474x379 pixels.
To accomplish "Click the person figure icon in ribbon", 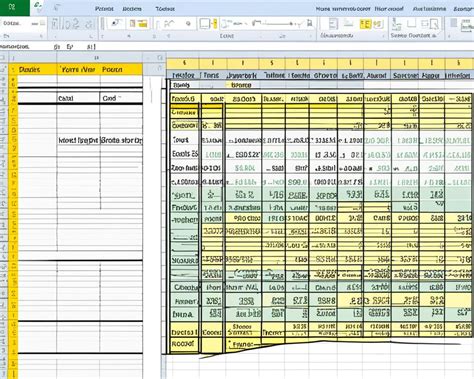I will [x=396, y=24].
